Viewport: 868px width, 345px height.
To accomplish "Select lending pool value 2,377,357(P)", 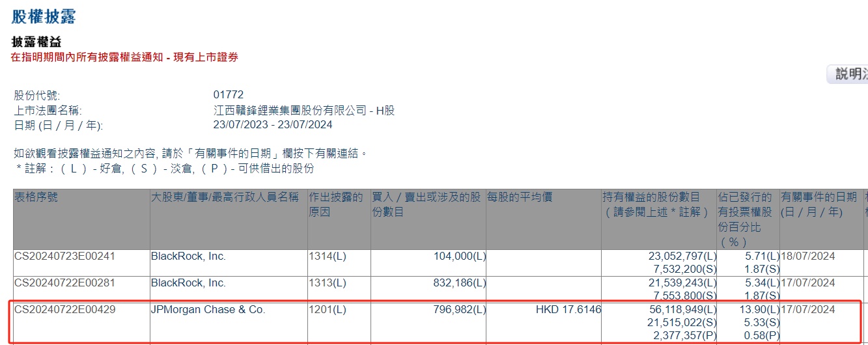I will click(685, 335).
